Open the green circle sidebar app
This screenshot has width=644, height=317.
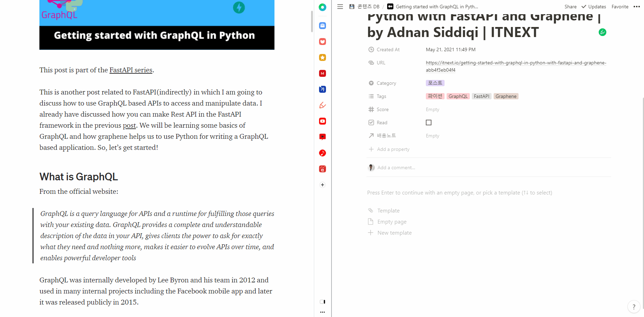pos(323,7)
